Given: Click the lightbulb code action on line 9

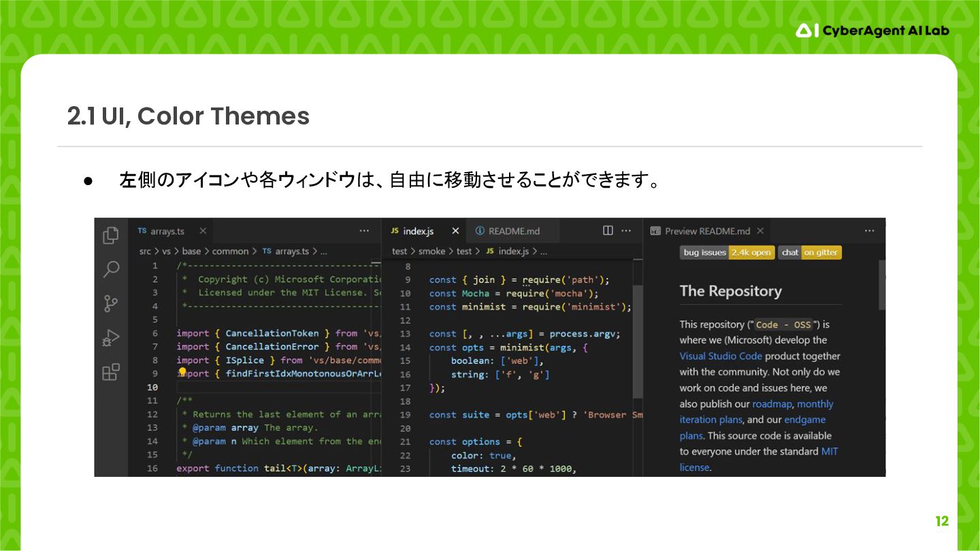Looking at the screenshot, I should click(182, 373).
